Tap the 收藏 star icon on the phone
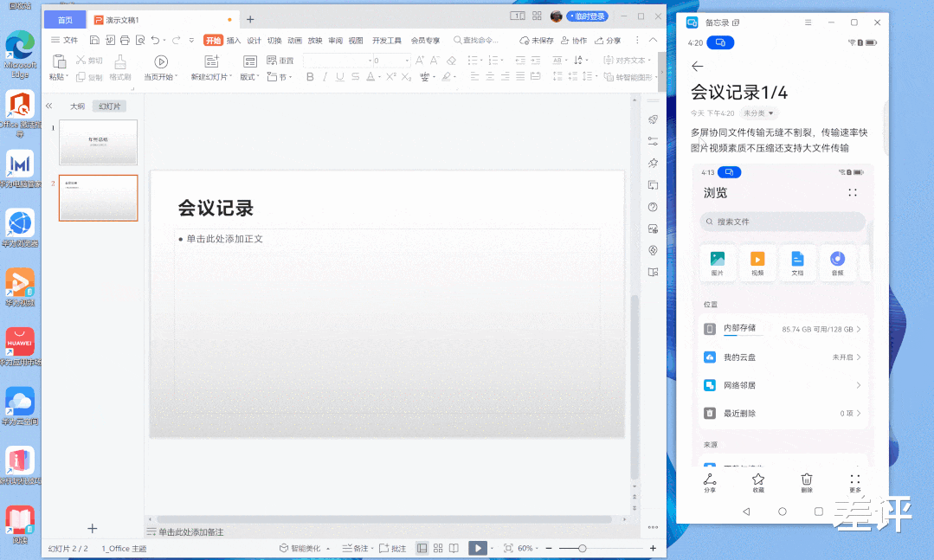Viewport: 934px width, 560px height. tap(757, 481)
